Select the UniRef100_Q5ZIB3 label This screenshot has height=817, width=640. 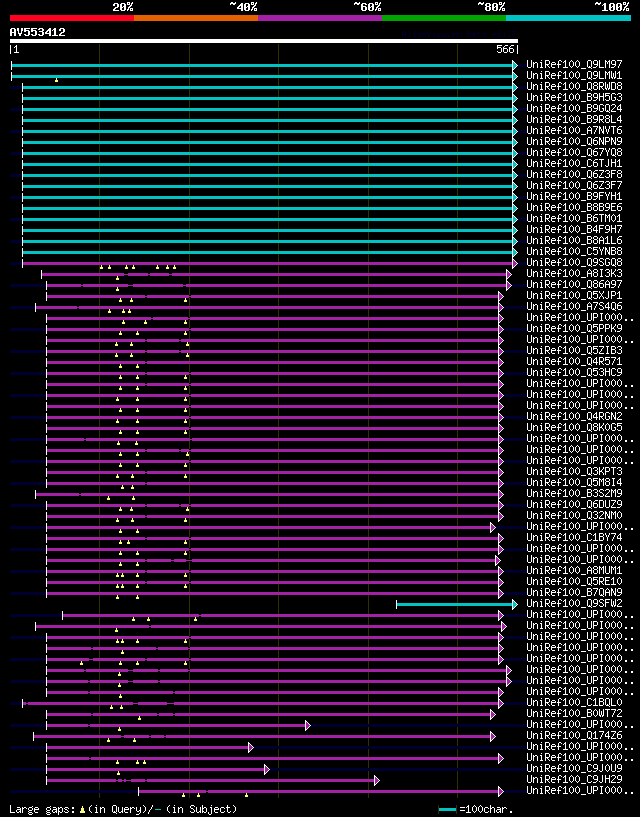(x=574, y=351)
